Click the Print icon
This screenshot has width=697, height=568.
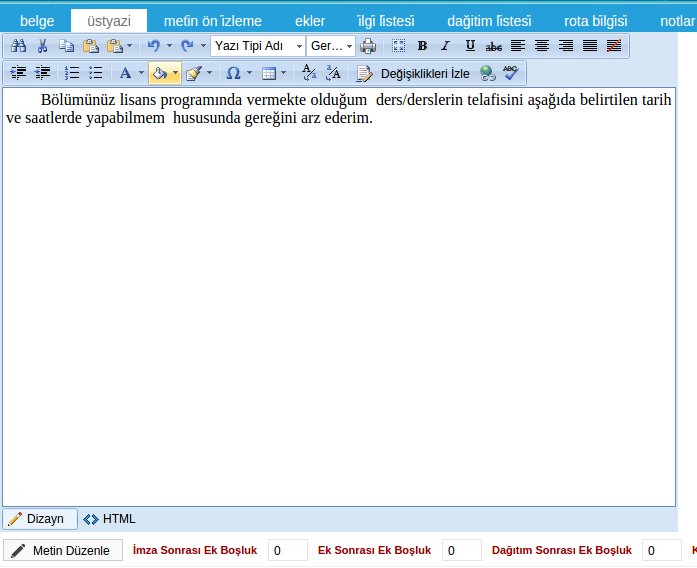coord(368,46)
